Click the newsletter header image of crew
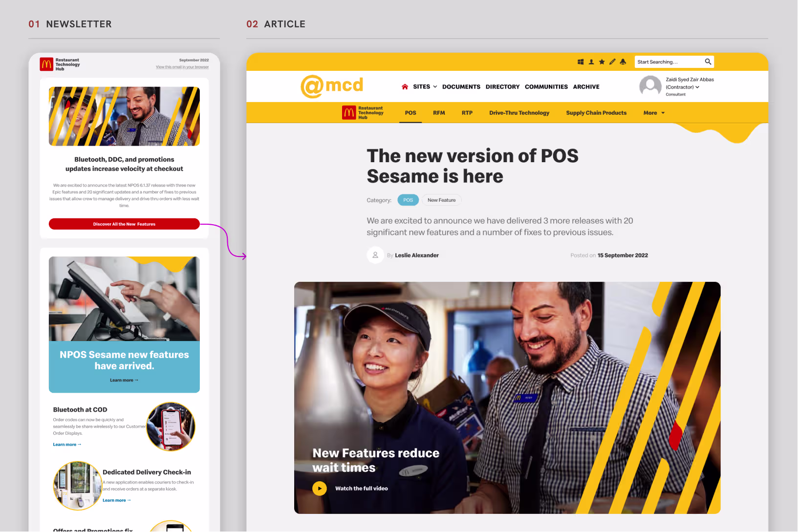Screen dimensions: 798x532 124,116
